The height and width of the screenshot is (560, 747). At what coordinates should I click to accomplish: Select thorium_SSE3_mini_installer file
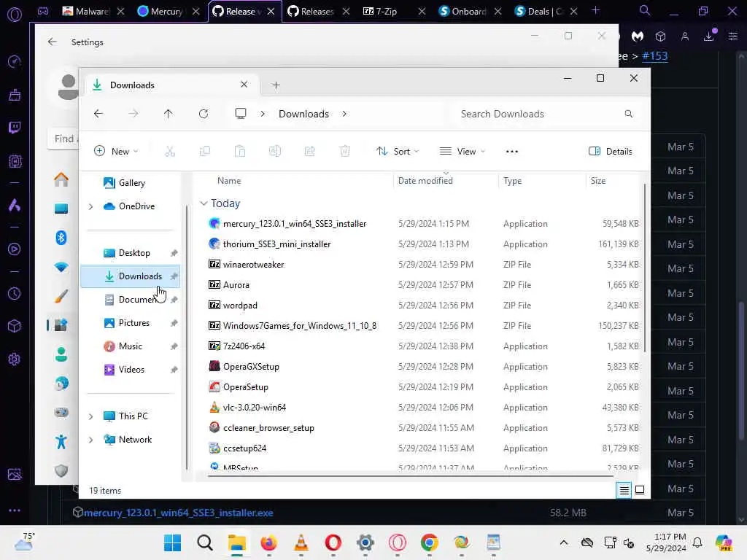[276, 244]
